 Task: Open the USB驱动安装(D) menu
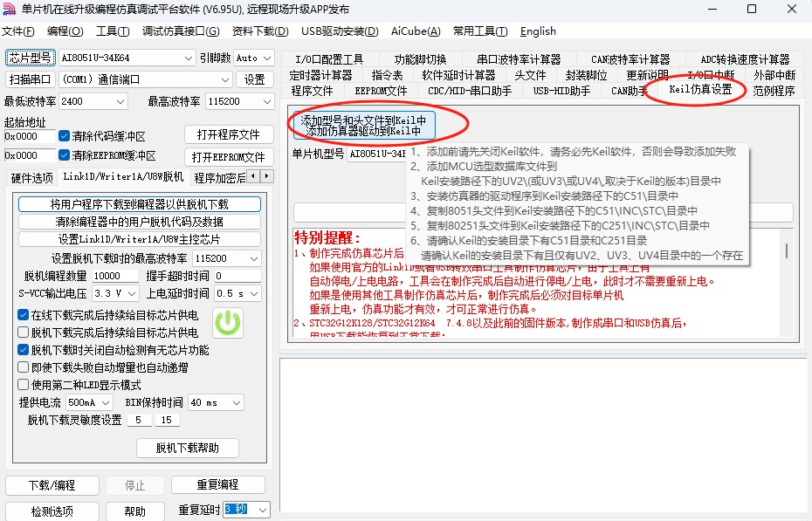[340, 31]
